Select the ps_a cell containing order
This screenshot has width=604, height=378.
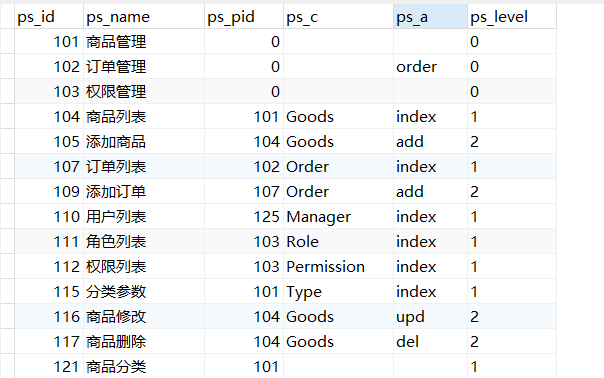pyautogui.click(x=430, y=67)
